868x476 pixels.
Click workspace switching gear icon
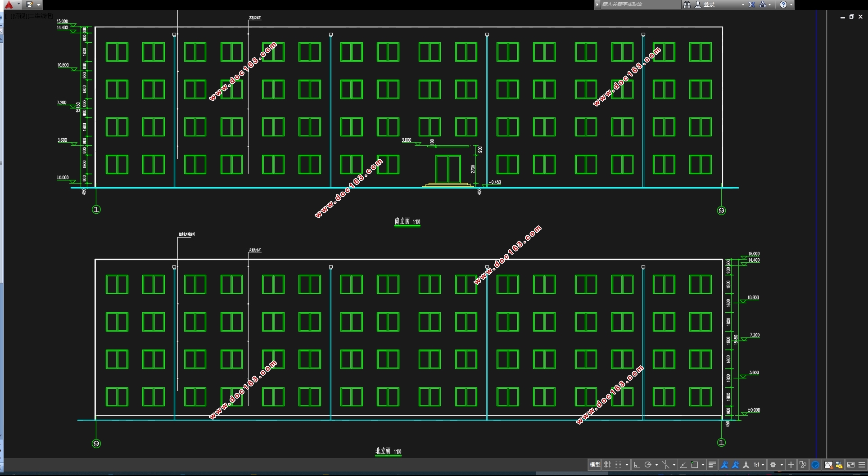773,465
